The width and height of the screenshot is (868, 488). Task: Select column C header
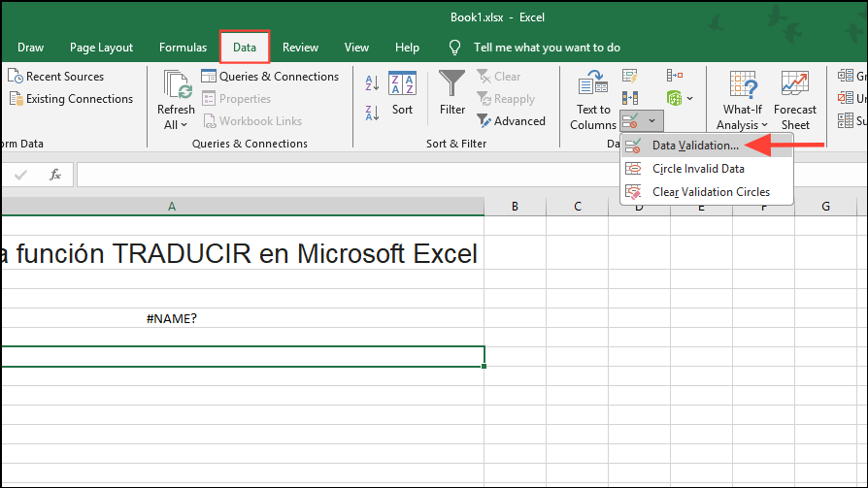578,207
